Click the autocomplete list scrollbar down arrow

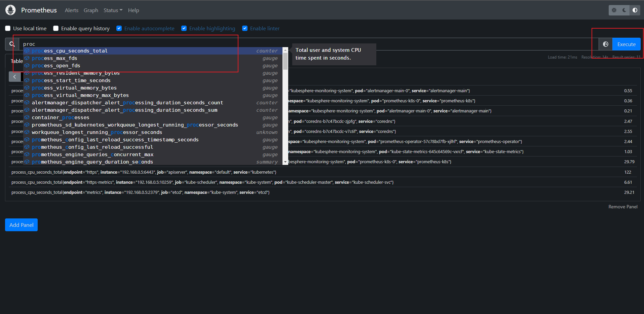coord(285,162)
